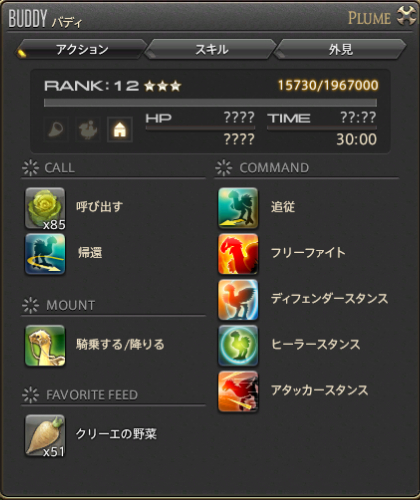Toggle the stable house status icon
Image resolution: width=420 pixels, height=500 pixels.
click(x=120, y=129)
